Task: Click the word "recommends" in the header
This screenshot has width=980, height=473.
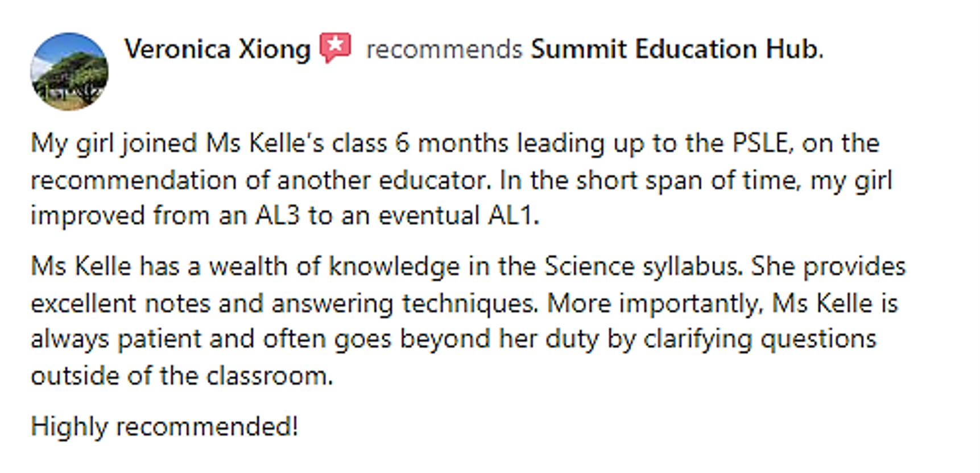Action: click(x=444, y=50)
